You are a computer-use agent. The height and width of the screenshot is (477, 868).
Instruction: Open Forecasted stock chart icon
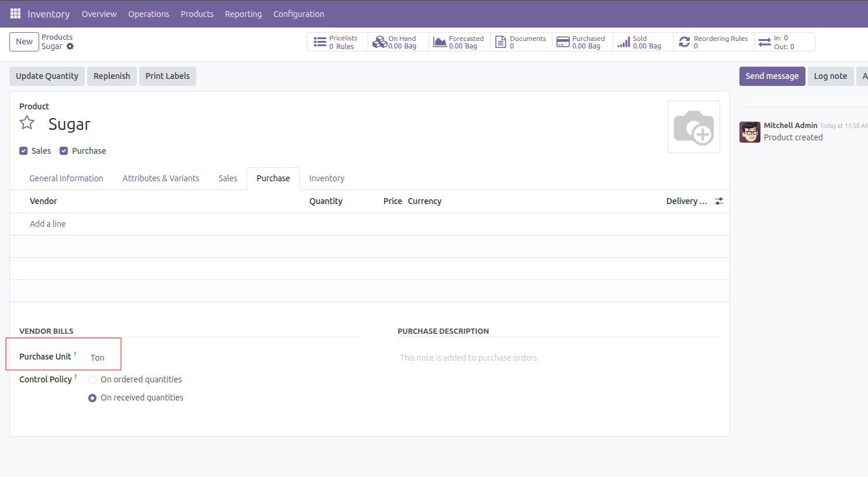pyautogui.click(x=440, y=42)
